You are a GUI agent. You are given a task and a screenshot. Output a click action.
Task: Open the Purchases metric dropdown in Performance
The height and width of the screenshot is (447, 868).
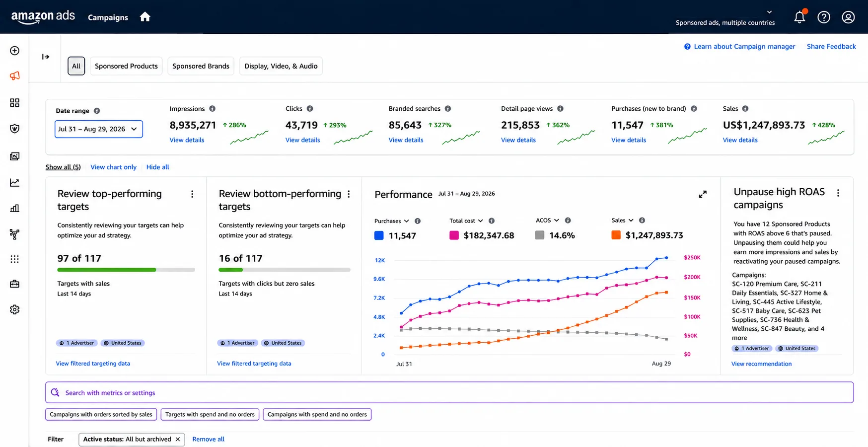392,221
